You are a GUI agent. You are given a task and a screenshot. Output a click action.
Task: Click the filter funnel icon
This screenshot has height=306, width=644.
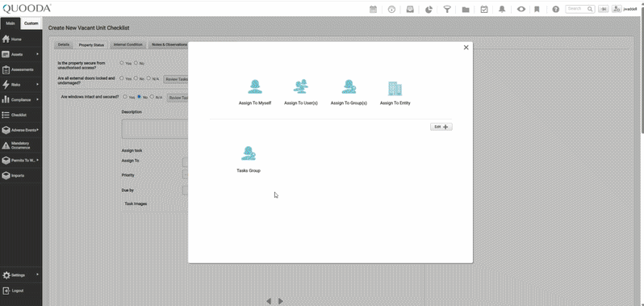pos(447,9)
